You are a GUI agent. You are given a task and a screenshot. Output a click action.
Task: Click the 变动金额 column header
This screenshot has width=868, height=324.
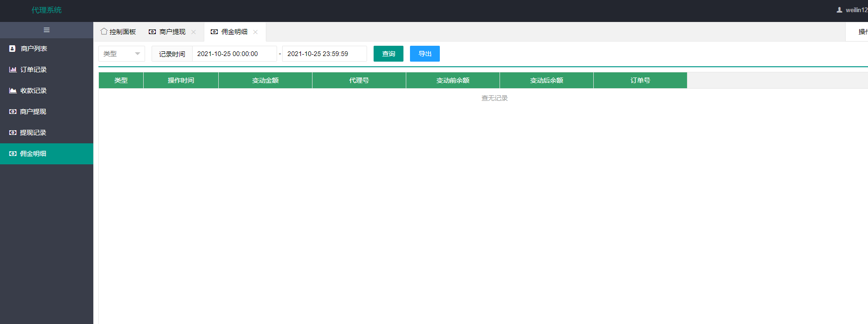tap(265, 80)
